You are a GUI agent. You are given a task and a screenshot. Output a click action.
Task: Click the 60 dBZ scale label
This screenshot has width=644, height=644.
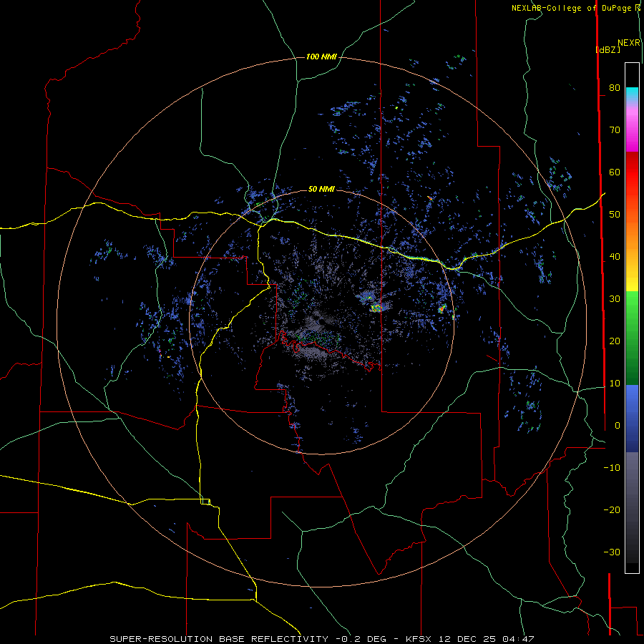(x=615, y=172)
